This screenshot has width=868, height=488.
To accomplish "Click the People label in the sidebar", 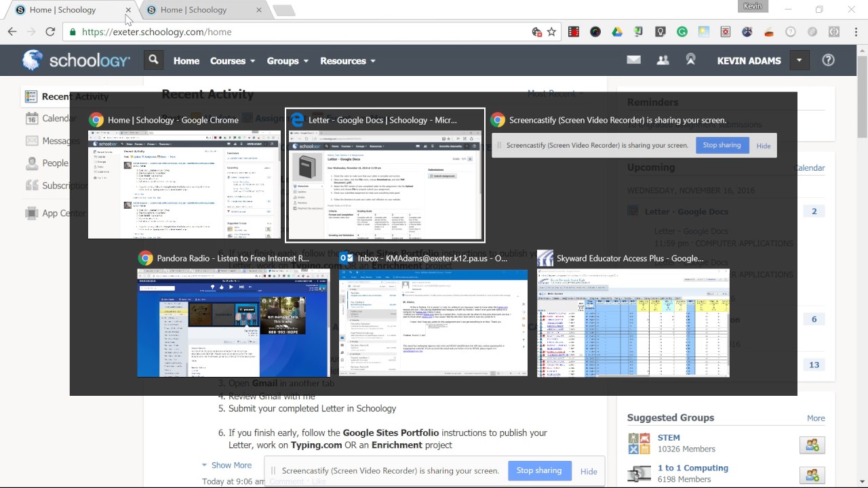I will (56, 163).
